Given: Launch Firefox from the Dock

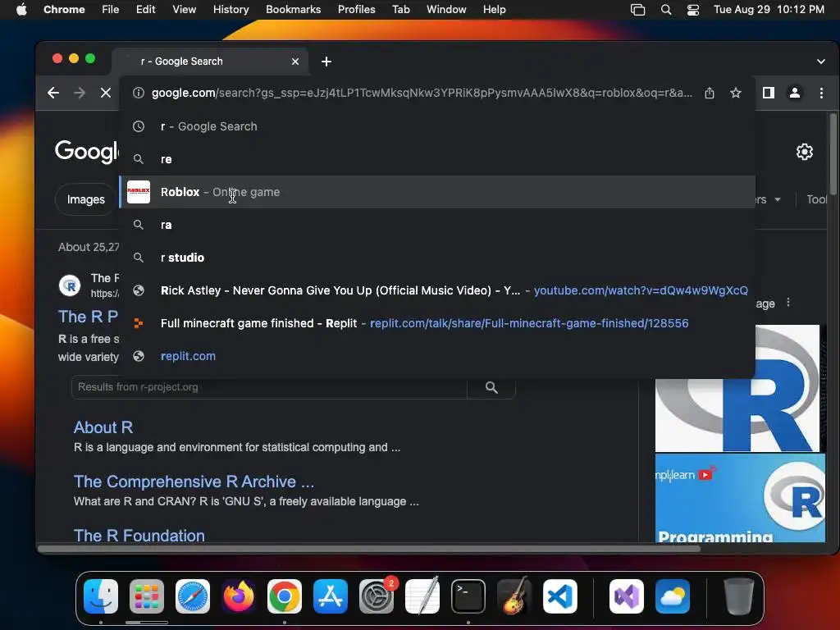Looking at the screenshot, I should pos(239,596).
